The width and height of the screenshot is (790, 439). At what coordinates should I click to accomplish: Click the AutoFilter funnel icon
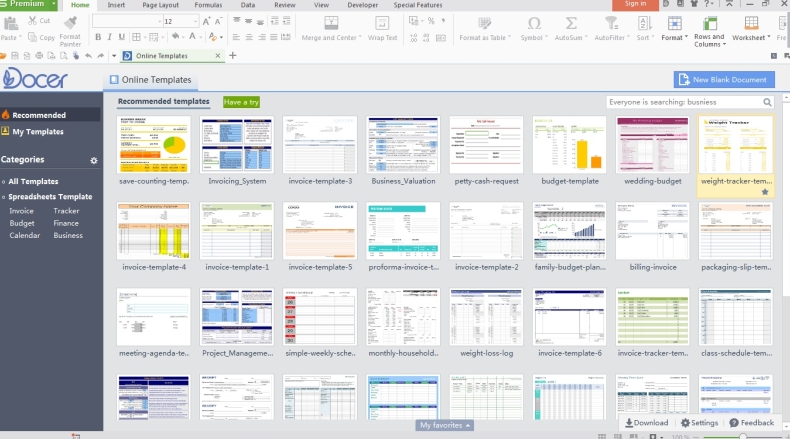(609, 23)
